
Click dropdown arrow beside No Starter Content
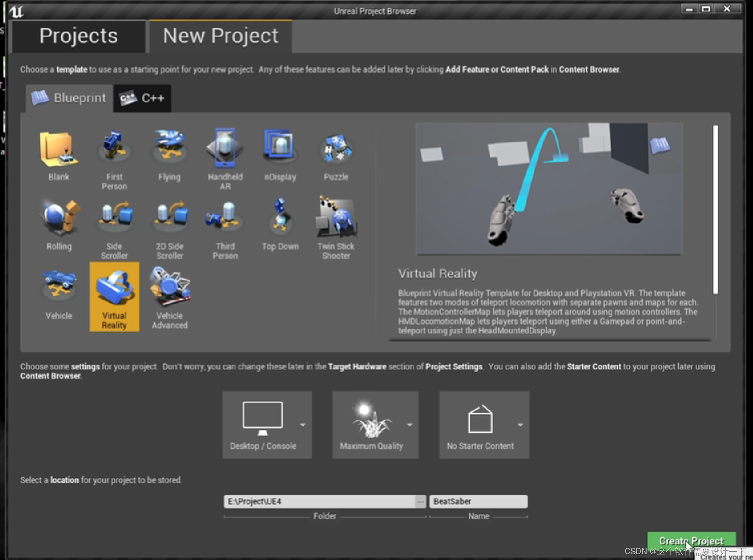(x=520, y=425)
